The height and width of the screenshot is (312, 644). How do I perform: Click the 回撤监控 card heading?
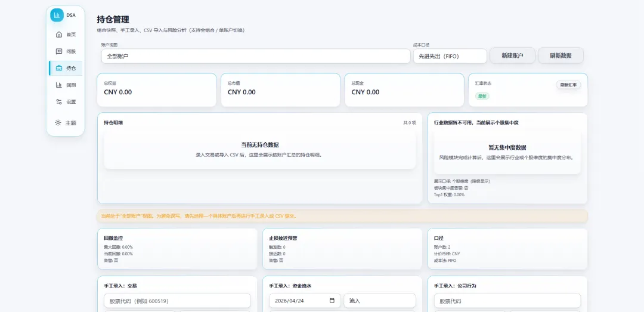click(113, 238)
